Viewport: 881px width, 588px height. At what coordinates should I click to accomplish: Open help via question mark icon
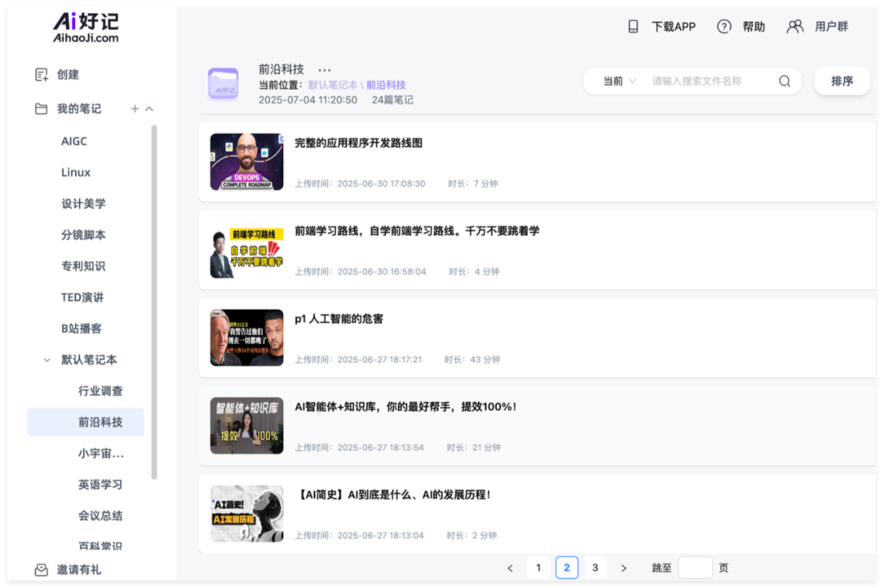(x=724, y=27)
